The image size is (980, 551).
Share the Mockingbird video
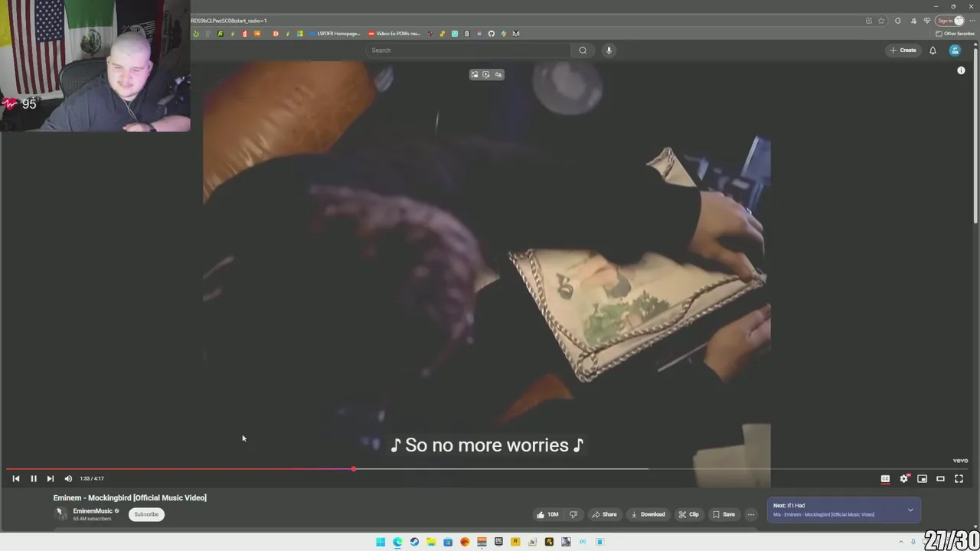tap(604, 514)
